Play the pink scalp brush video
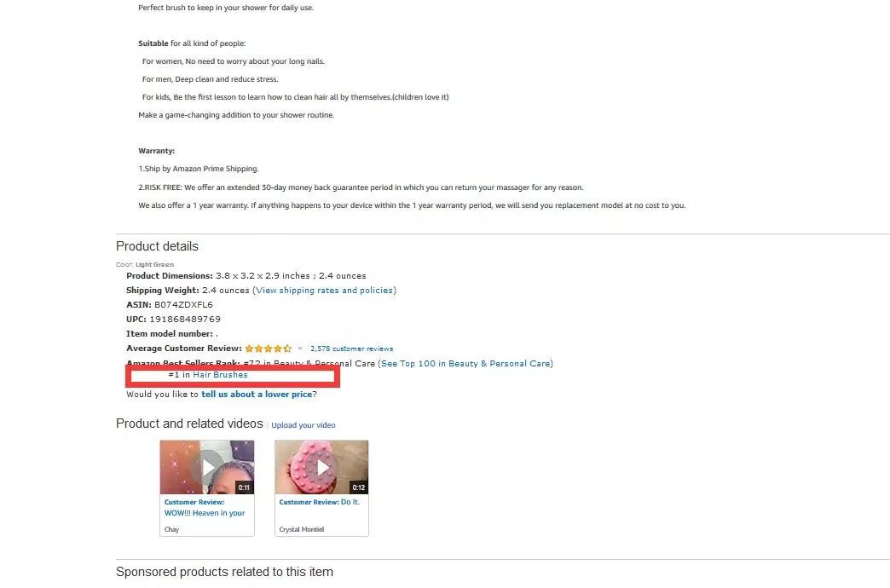 [x=322, y=467]
